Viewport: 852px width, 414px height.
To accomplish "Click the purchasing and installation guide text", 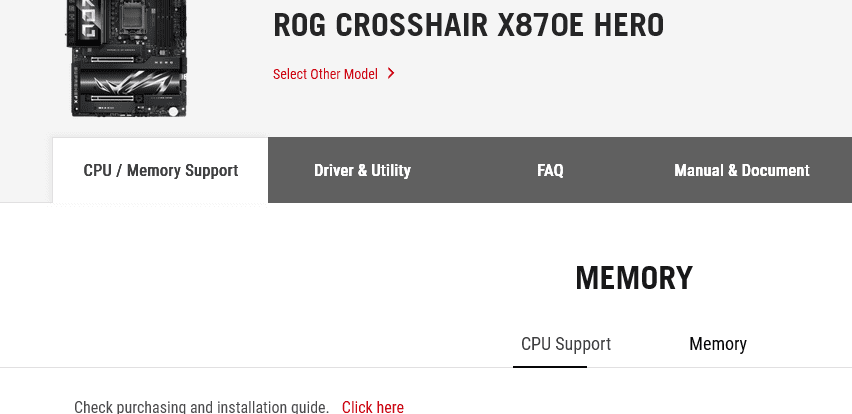I will click(x=201, y=406).
